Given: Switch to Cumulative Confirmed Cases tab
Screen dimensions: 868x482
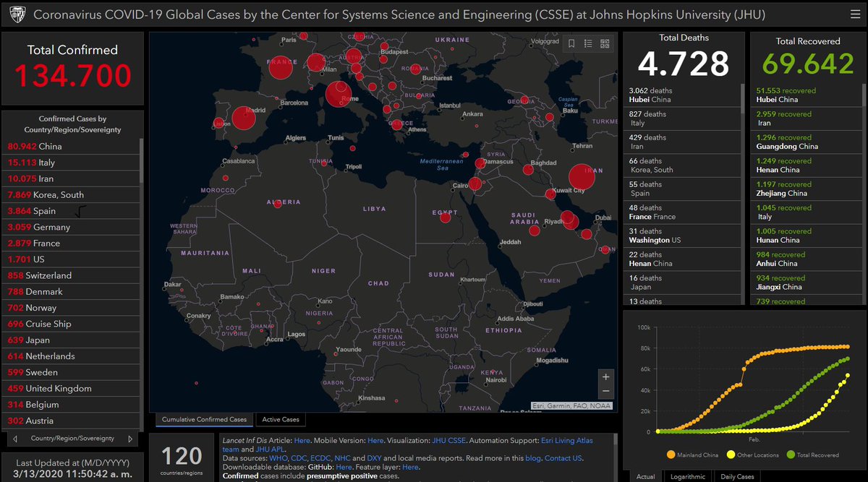Looking at the screenshot, I should tap(204, 419).
